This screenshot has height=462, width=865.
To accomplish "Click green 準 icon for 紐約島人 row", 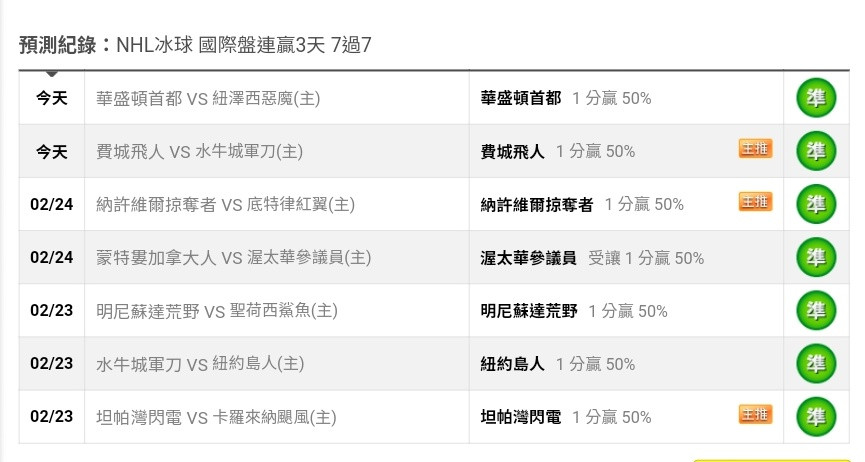I will [x=816, y=363].
